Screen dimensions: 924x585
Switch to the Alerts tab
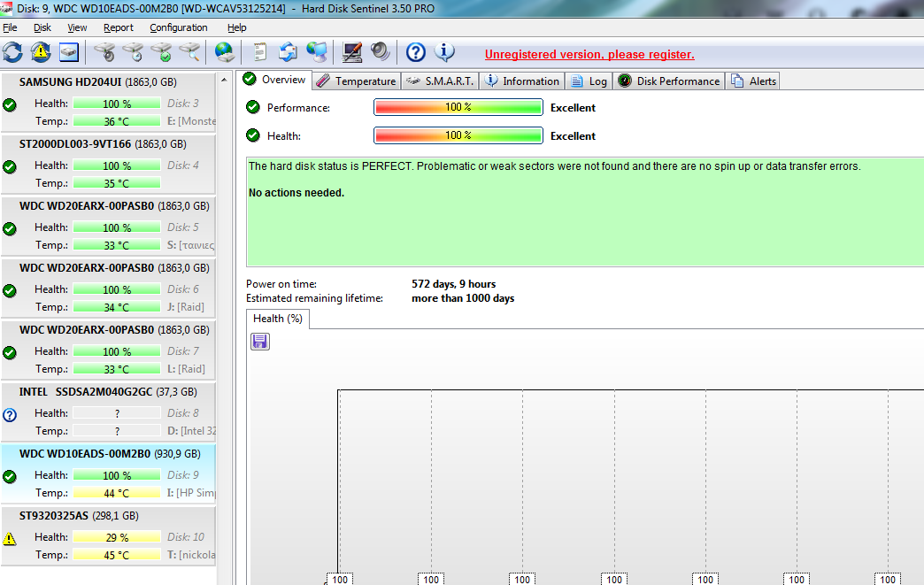[x=753, y=81]
